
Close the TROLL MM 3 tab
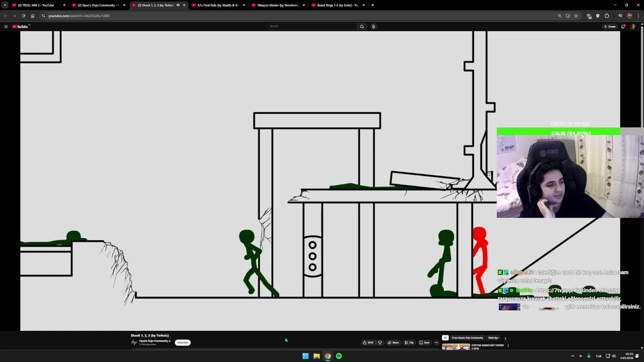(64, 5)
